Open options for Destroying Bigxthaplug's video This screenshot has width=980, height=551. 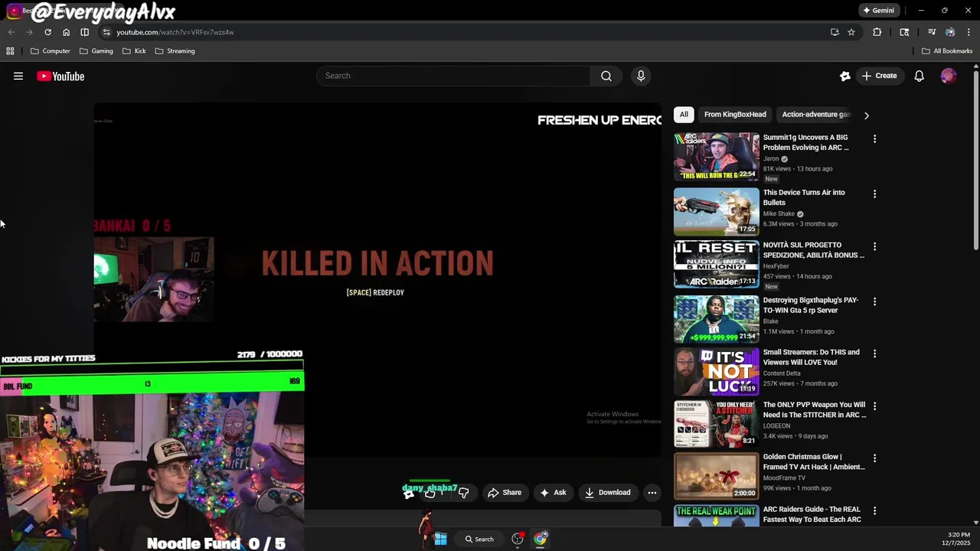pos(874,302)
